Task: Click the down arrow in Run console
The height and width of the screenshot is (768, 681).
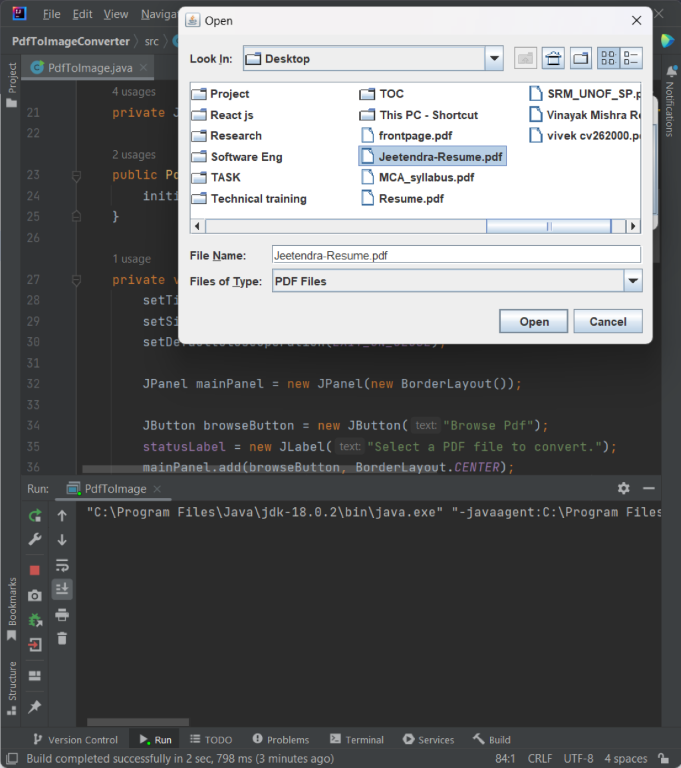Action: pyautogui.click(x=62, y=540)
